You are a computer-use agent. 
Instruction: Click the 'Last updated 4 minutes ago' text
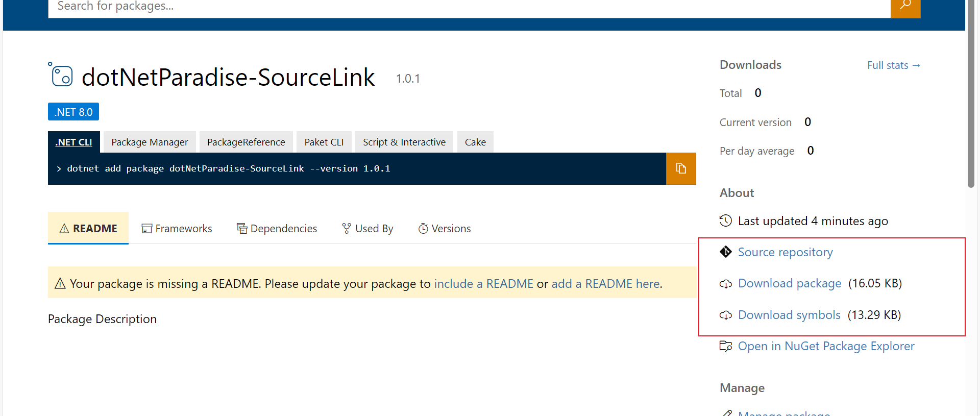(813, 221)
